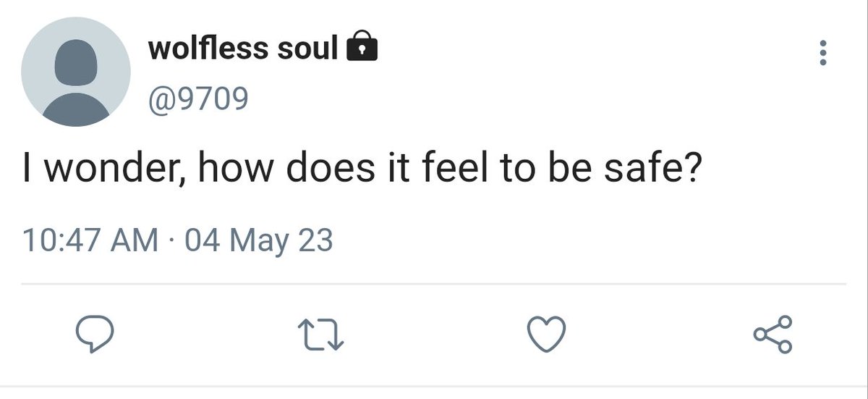868x399 pixels.
Task: Visit the wolfless soul profile name
Action: click(x=243, y=49)
